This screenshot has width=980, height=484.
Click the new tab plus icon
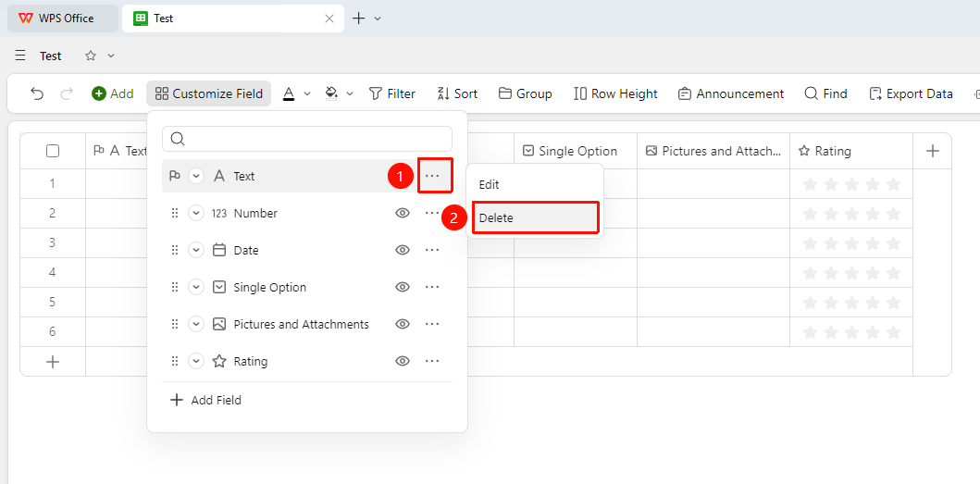coord(359,19)
